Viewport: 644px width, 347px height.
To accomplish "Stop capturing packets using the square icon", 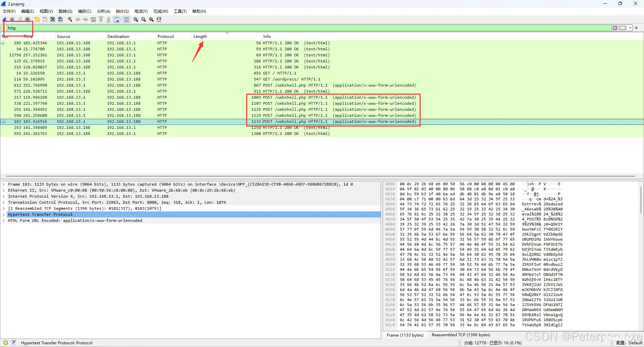I will point(12,19).
